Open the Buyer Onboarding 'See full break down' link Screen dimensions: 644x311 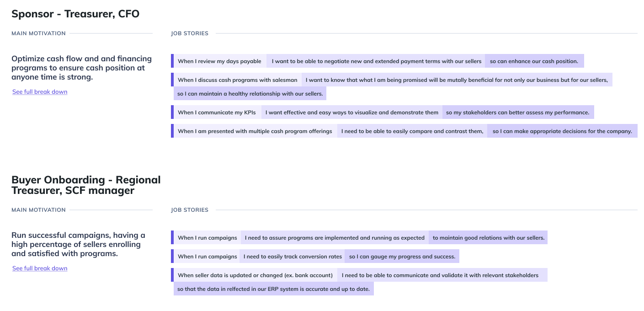[40, 268]
